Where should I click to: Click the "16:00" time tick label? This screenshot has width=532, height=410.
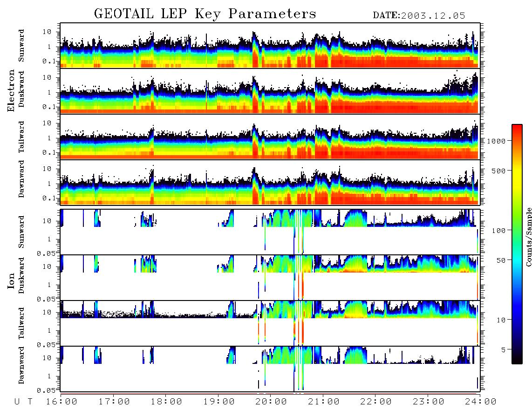62,402
